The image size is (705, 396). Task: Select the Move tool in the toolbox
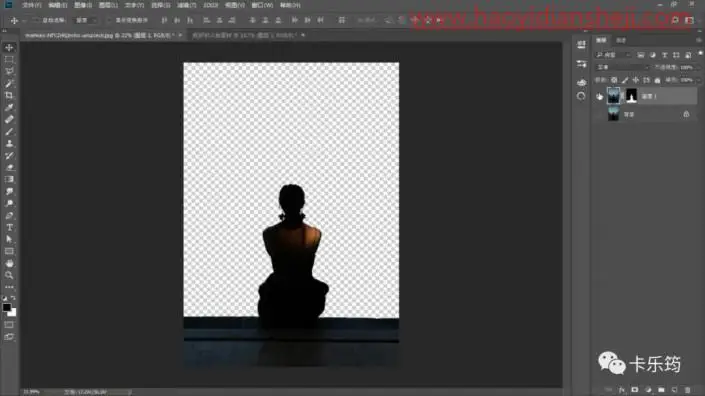click(9, 47)
